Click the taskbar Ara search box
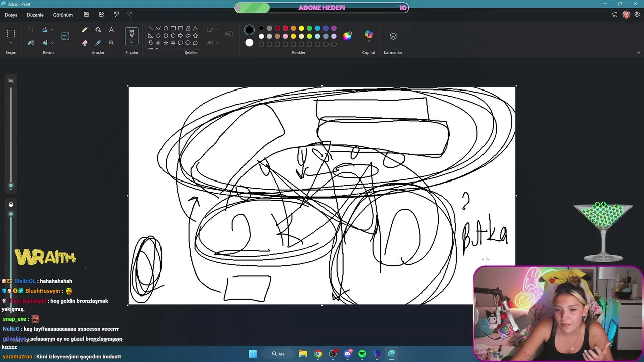 click(278, 354)
